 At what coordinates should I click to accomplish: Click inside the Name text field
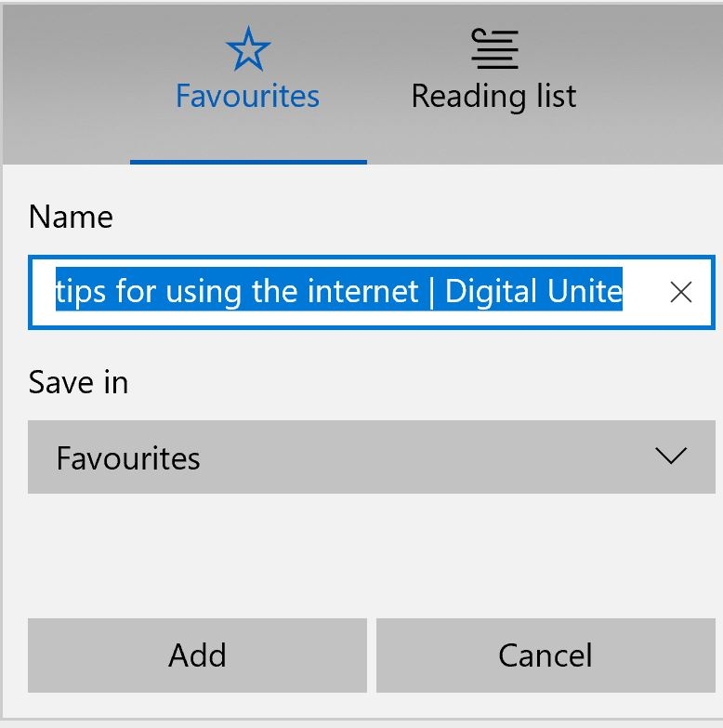[371, 293]
